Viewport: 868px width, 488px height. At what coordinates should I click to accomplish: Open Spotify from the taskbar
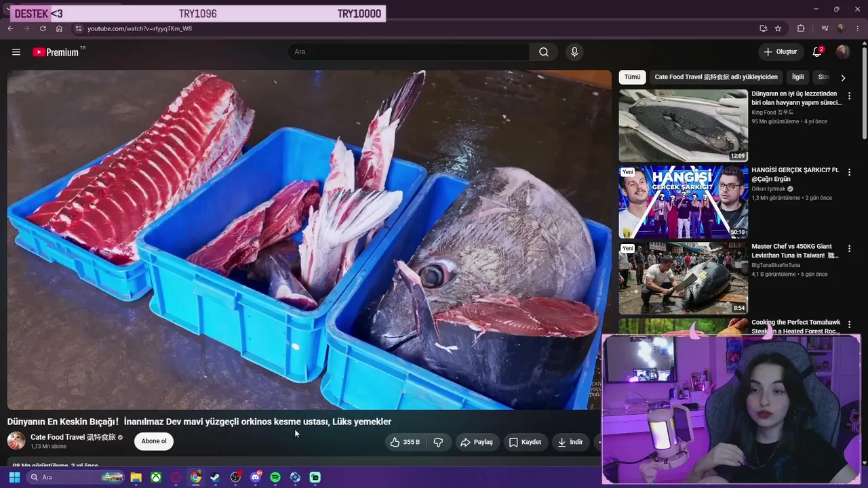[x=275, y=477]
